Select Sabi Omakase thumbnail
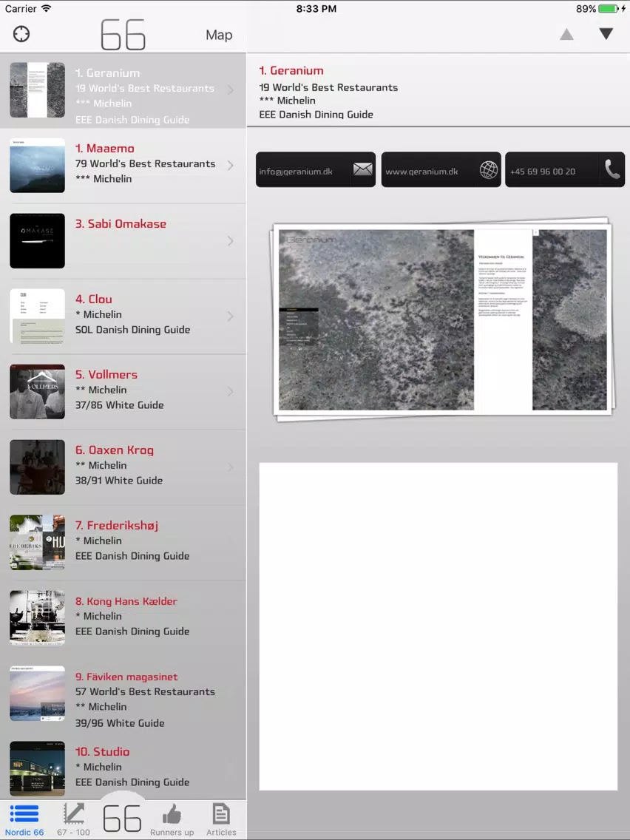This screenshot has height=840, width=630. click(37, 241)
